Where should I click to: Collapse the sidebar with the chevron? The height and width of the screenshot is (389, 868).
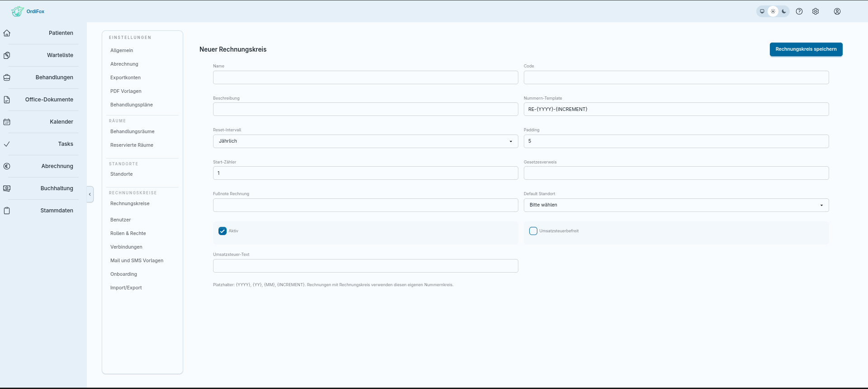[90, 194]
